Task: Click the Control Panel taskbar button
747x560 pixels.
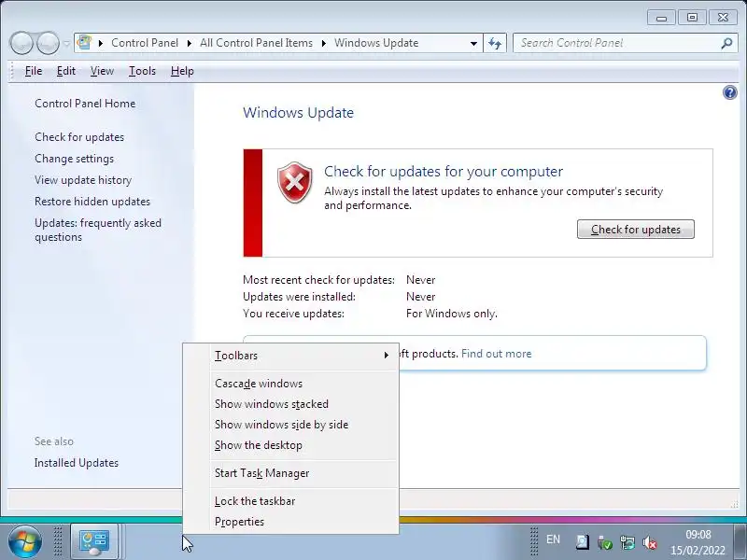Action: [x=94, y=541]
